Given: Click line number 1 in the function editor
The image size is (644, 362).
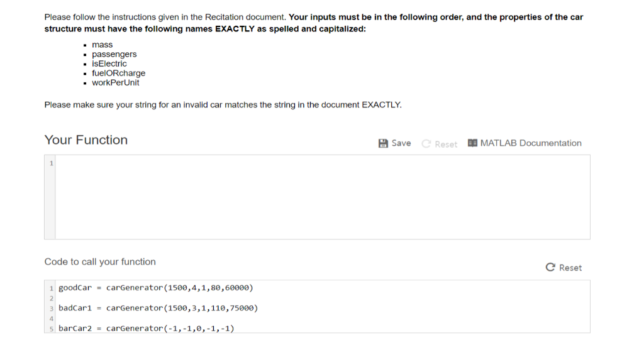Looking at the screenshot, I should coord(51,163).
